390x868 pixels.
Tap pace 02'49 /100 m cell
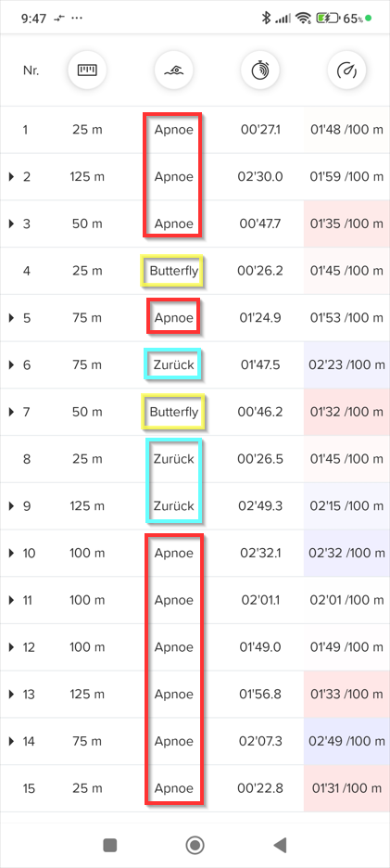(x=346, y=741)
